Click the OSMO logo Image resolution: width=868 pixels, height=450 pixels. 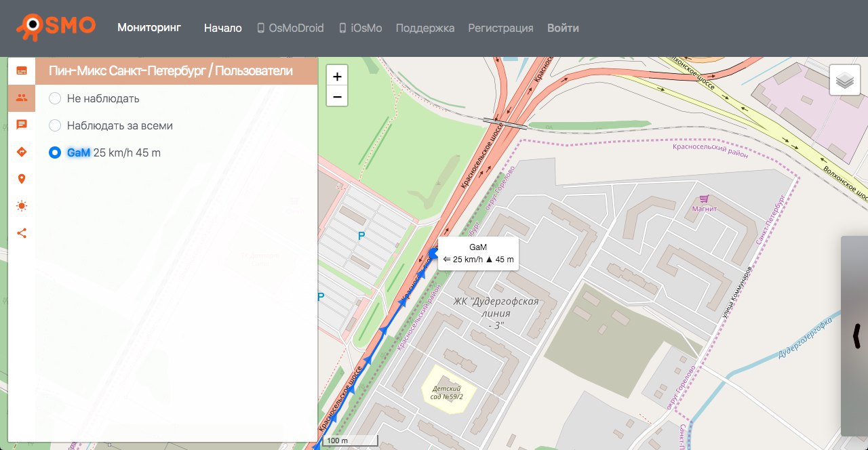click(x=56, y=26)
